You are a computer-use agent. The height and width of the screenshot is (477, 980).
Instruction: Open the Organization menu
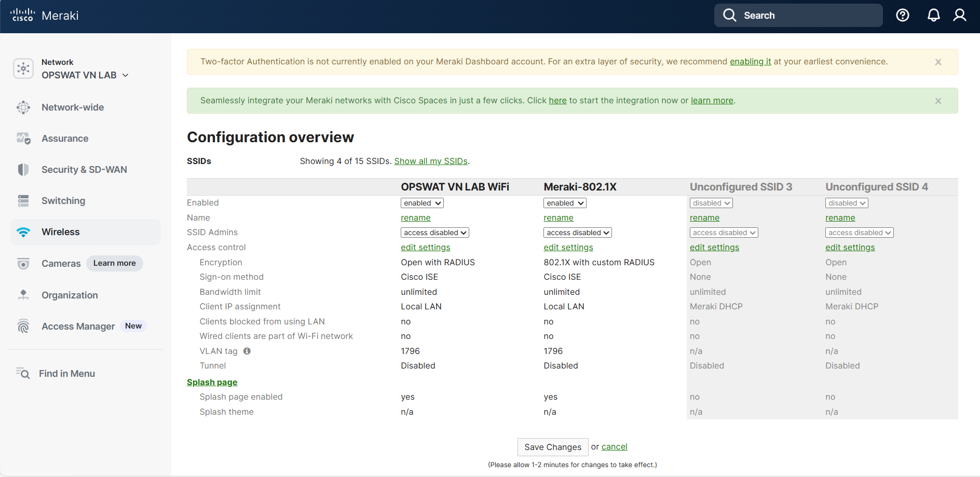coord(70,295)
